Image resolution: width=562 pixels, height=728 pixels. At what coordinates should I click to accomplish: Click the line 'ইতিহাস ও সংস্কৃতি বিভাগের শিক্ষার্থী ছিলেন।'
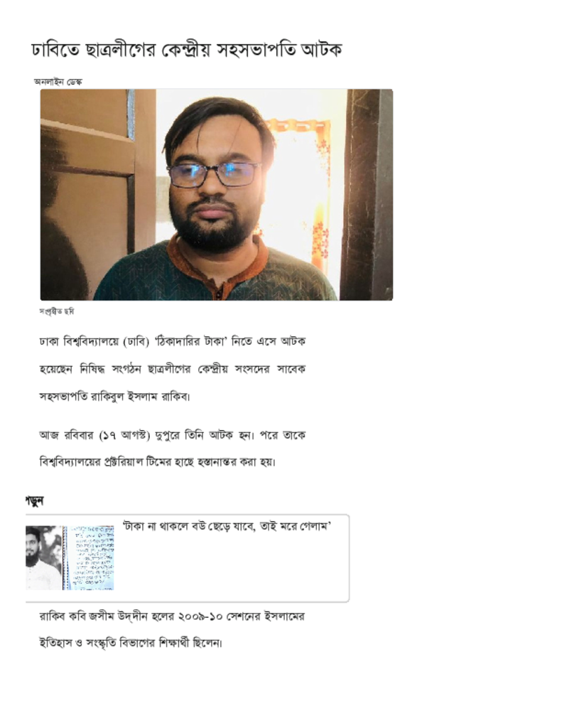click(131, 643)
